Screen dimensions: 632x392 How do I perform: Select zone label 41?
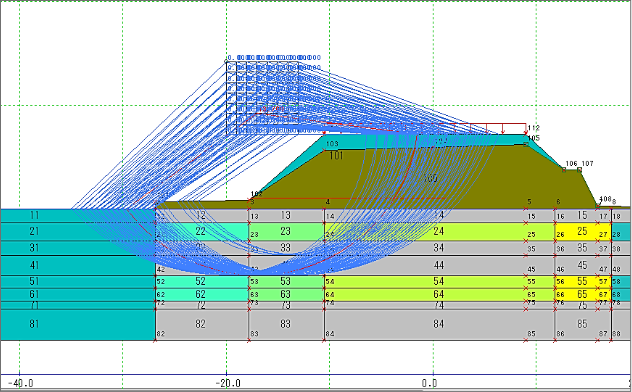(34, 265)
